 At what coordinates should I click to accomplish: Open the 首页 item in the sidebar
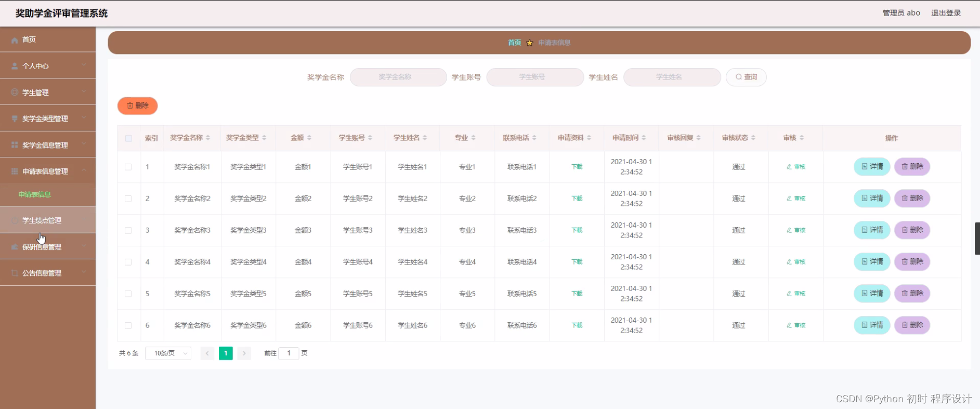click(48, 39)
